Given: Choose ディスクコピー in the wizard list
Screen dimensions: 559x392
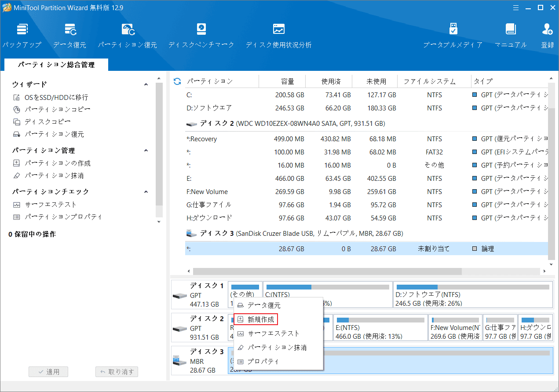Looking at the screenshot, I should point(47,122).
